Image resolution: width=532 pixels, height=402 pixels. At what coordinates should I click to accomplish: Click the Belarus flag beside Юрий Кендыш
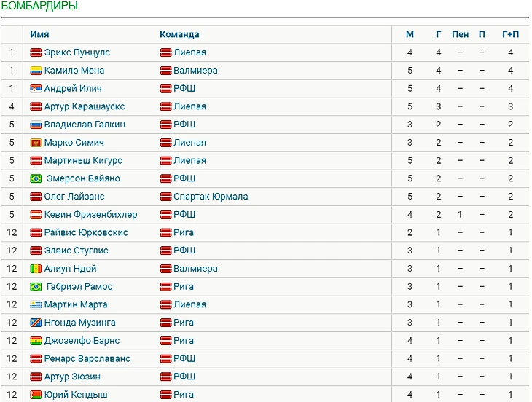(36, 395)
